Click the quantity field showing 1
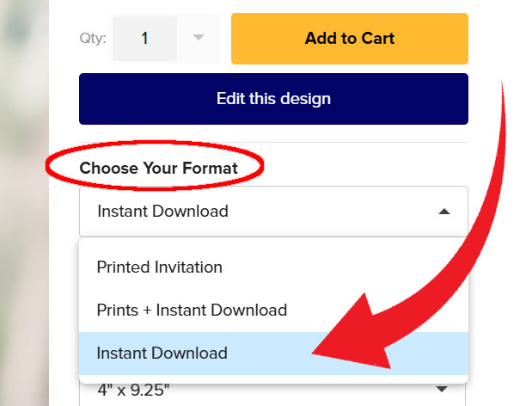This screenshot has height=406, width=532. pos(145,39)
